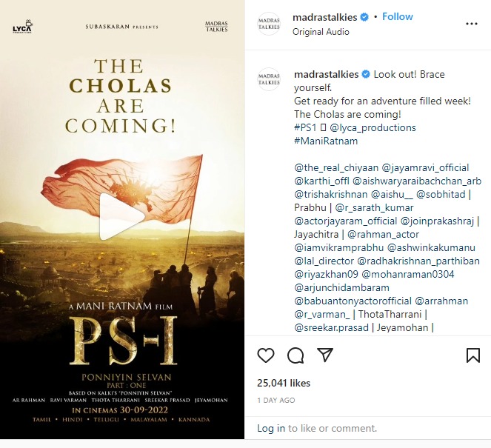Open the 1 DAY AGO timestamp

click(x=276, y=400)
